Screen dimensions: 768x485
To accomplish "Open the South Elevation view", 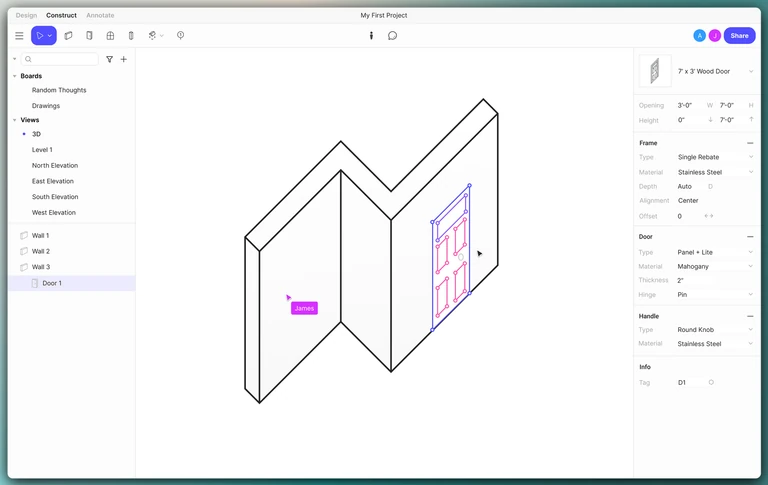I will tap(55, 197).
